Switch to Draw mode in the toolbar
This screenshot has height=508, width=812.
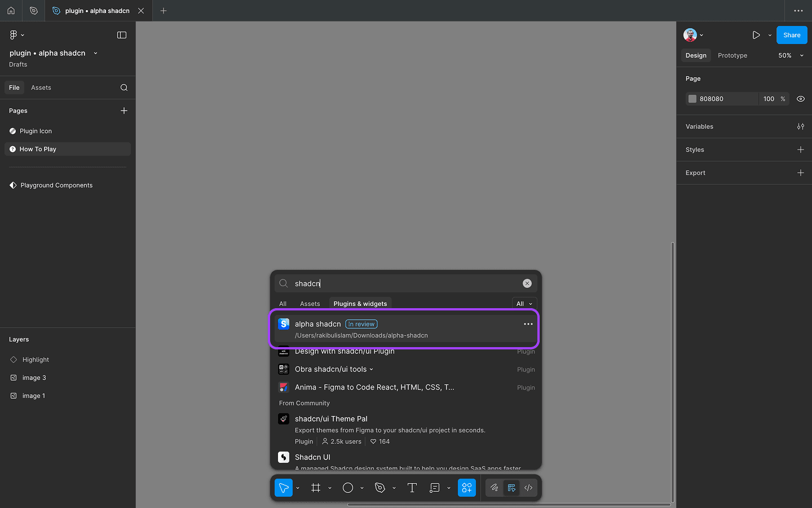(x=495, y=488)
